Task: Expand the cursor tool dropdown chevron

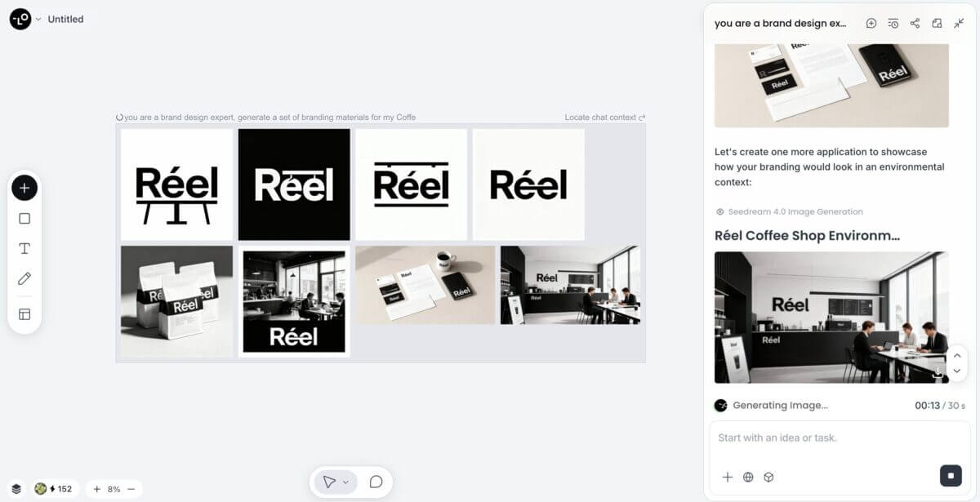Action: coord(345,482)
